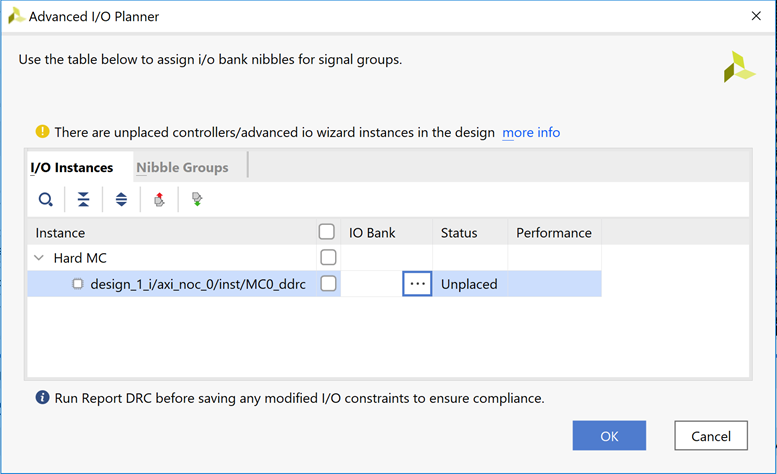Collapse all rows using the toolbar icon

[84, 200]
